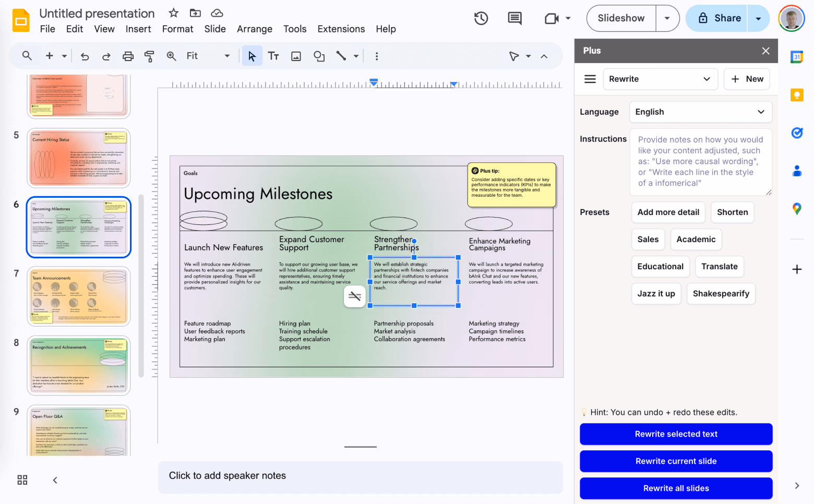Expand the new slide layout dropdown arrow
Image resolution: width=814 pixels, height=504 pixels.
point(64,56)
